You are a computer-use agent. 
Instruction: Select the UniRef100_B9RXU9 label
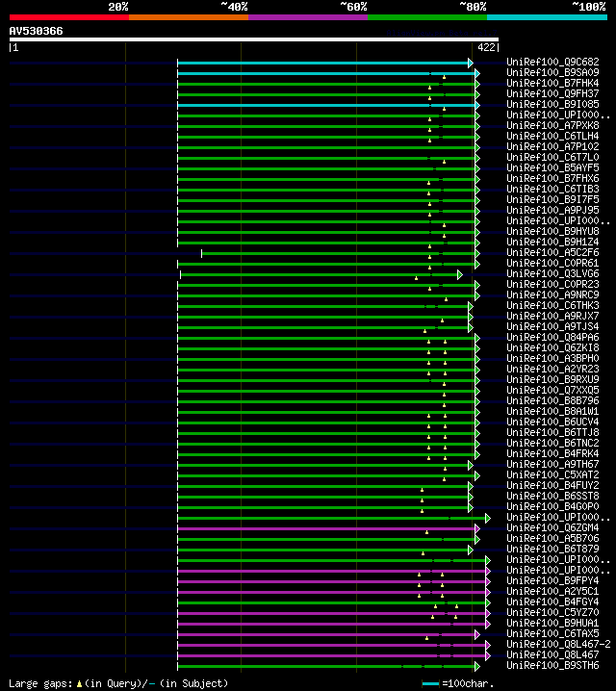(x=552, y=379)
